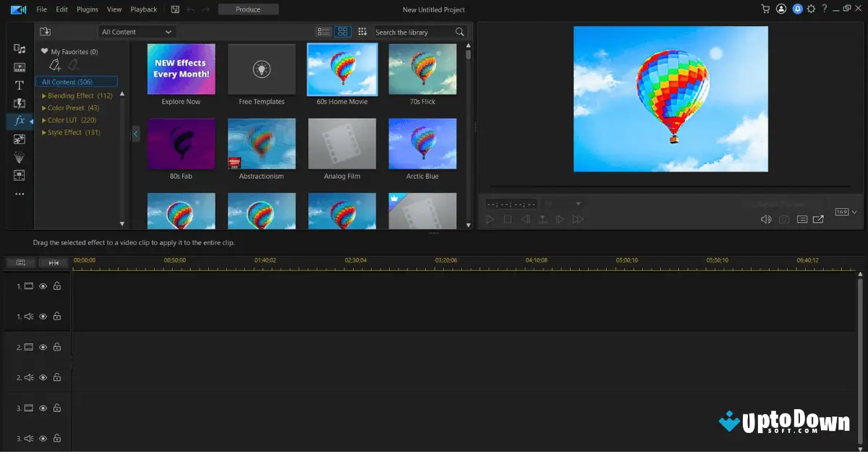Open the shopping cart icon
Viewport: 868px width, 454px height.
coord(765,9)
